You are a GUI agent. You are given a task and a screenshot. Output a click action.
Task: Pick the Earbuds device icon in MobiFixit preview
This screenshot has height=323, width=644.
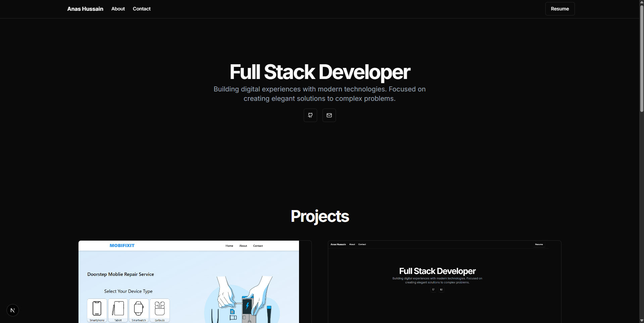[160, 310]
